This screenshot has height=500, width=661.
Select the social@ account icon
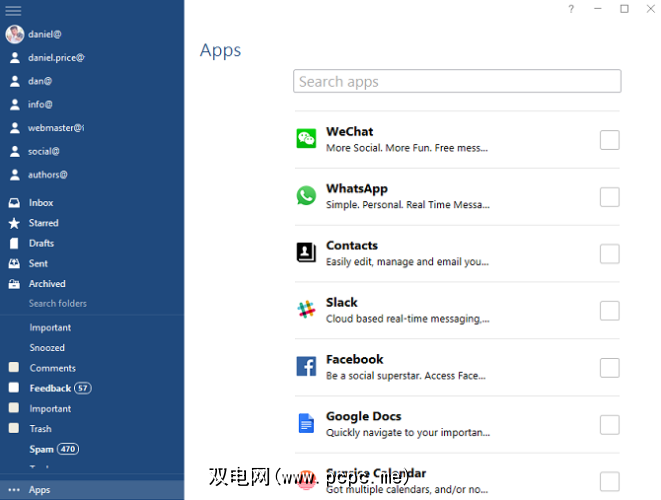pos(15,151)
